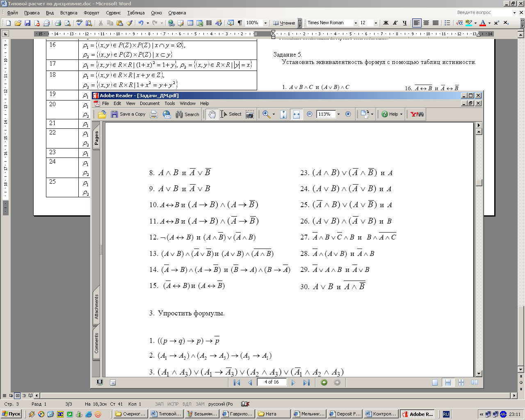Toggle paragraph marks in Word toolbar

240,23
